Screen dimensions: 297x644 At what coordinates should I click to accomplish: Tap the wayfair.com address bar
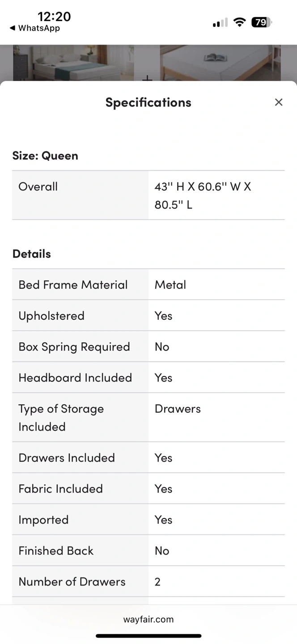coord(148,619)
